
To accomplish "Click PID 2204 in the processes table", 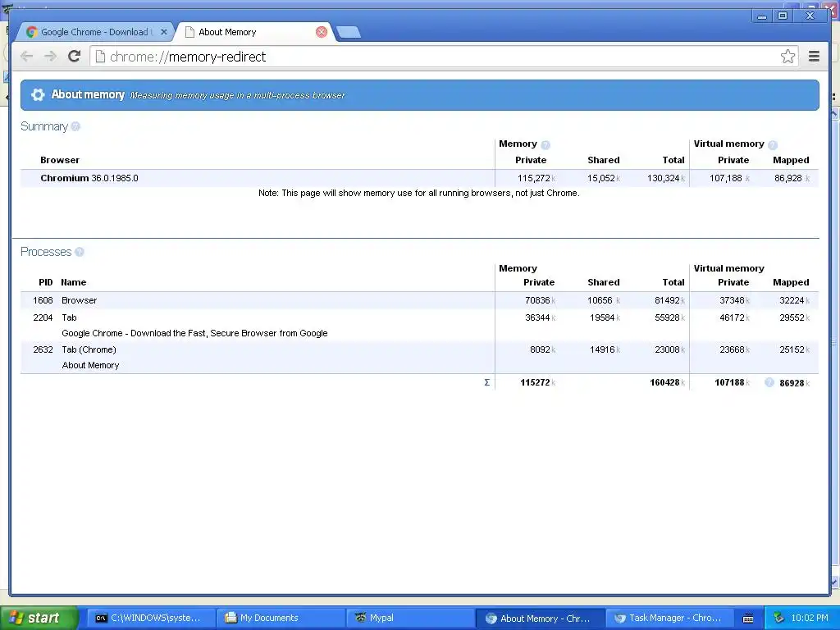I will 43,317.
